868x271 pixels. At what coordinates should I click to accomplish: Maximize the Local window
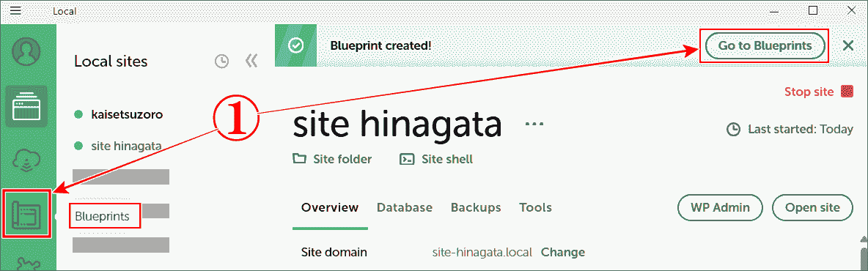click(812, 10)
